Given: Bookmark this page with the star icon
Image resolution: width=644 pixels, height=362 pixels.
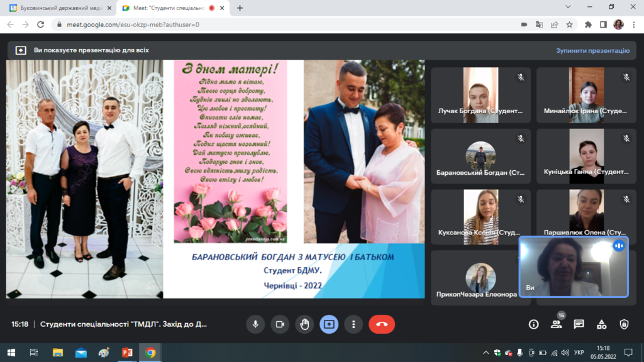Looking at the screenshot, I should 569,25.
